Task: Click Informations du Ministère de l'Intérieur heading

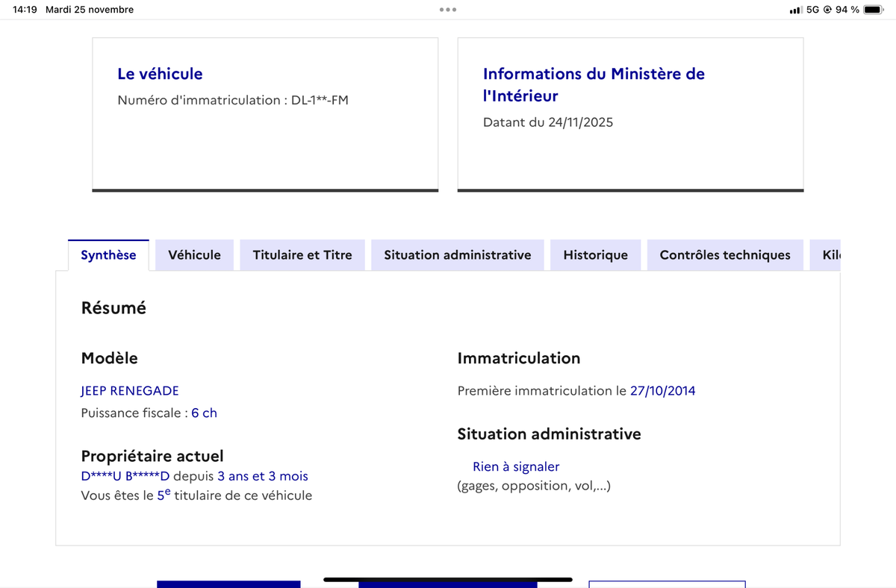Action: click(594, 84)
